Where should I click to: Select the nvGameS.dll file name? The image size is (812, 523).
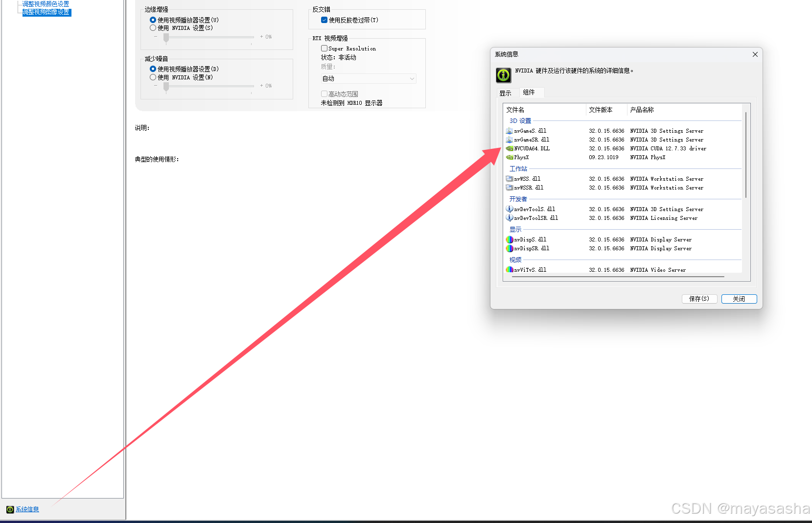tap(530, 131)
